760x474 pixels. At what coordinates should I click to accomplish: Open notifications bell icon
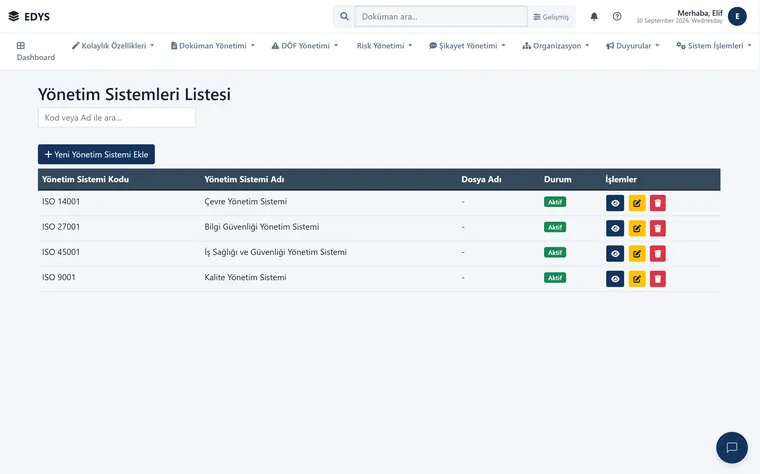pos(594,16)
